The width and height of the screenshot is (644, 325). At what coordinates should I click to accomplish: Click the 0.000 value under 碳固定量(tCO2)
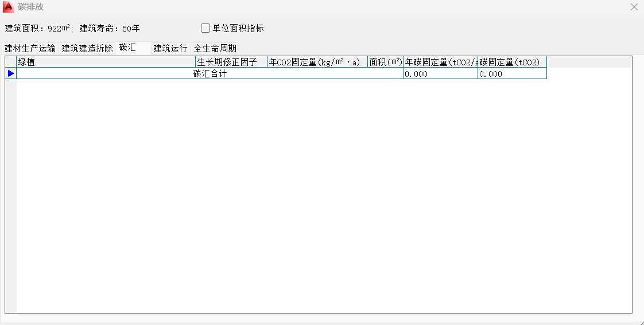(x=512, y=74)
